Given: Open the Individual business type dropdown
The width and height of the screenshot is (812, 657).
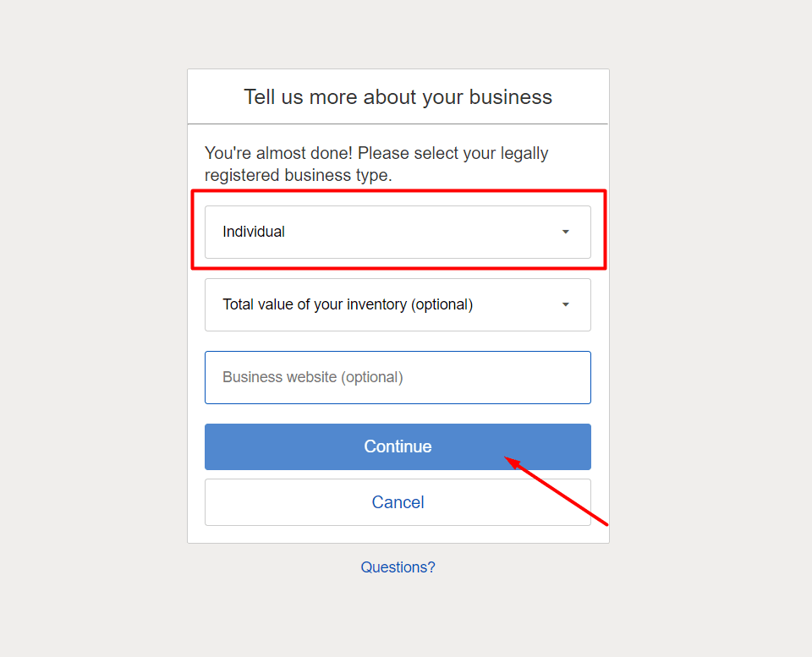Looking at the screenshot, I should click(398, 232).
